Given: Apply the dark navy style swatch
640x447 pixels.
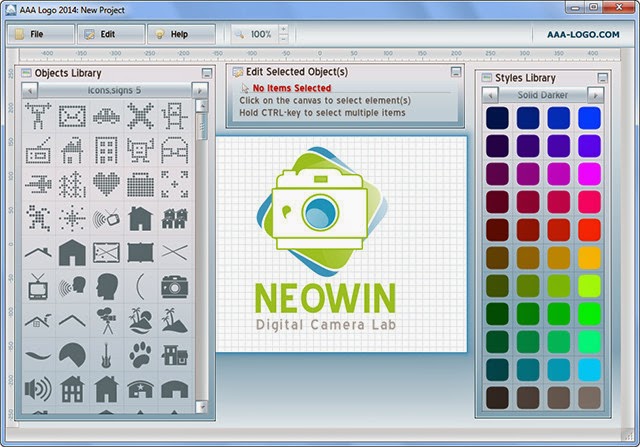Looking at the screenshot, I should coord(497,118).
